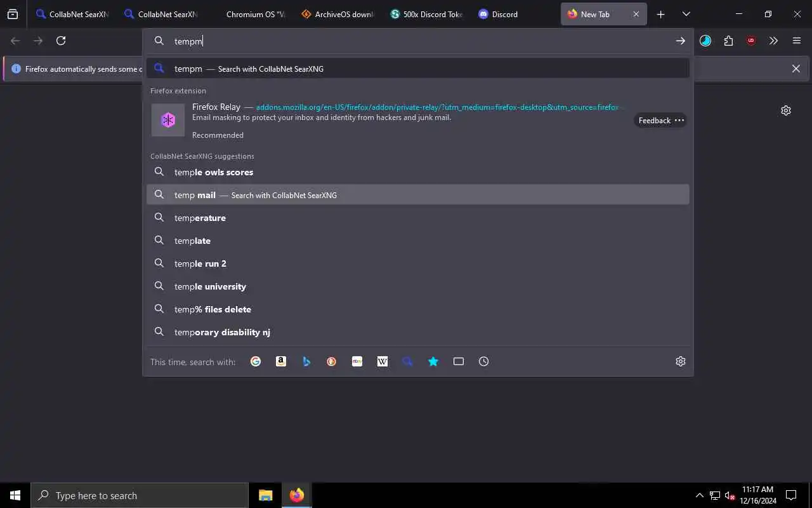Search with CollabNet SearXNG engine icon
This screenshot has width=812, height=508.
click(x=408, y=361)
